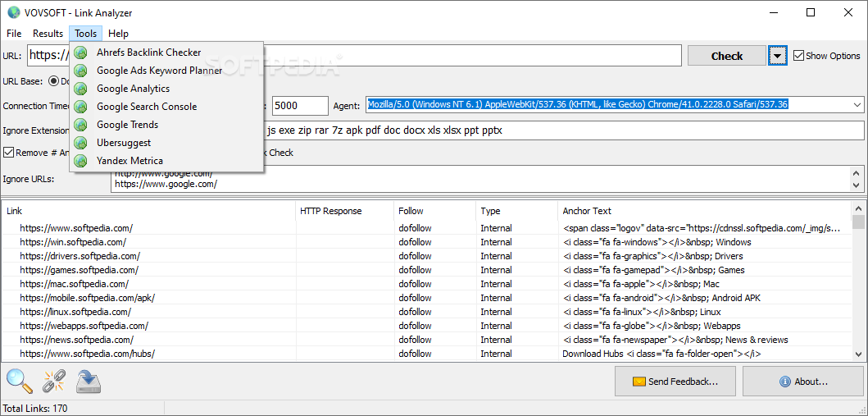
Task: Click the magnifying glass search icon
Action: (19, 381)
